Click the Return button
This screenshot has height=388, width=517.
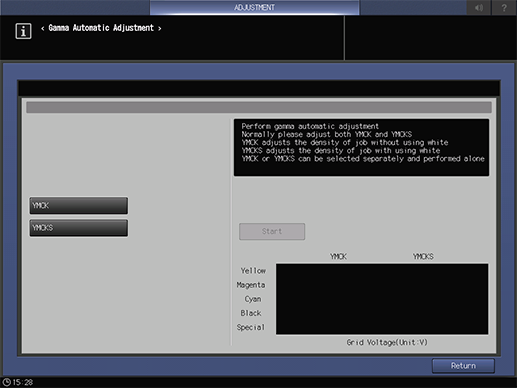tap(463, 366)
